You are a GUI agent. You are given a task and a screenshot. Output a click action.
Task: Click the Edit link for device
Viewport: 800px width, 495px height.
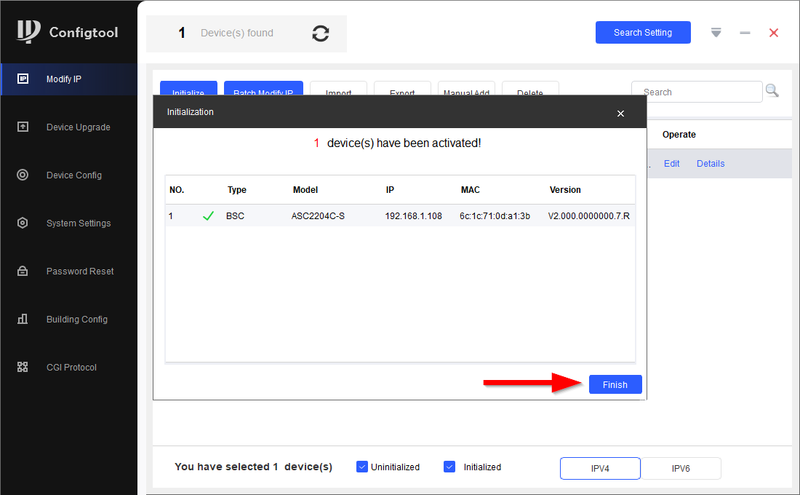click(671, 163)
